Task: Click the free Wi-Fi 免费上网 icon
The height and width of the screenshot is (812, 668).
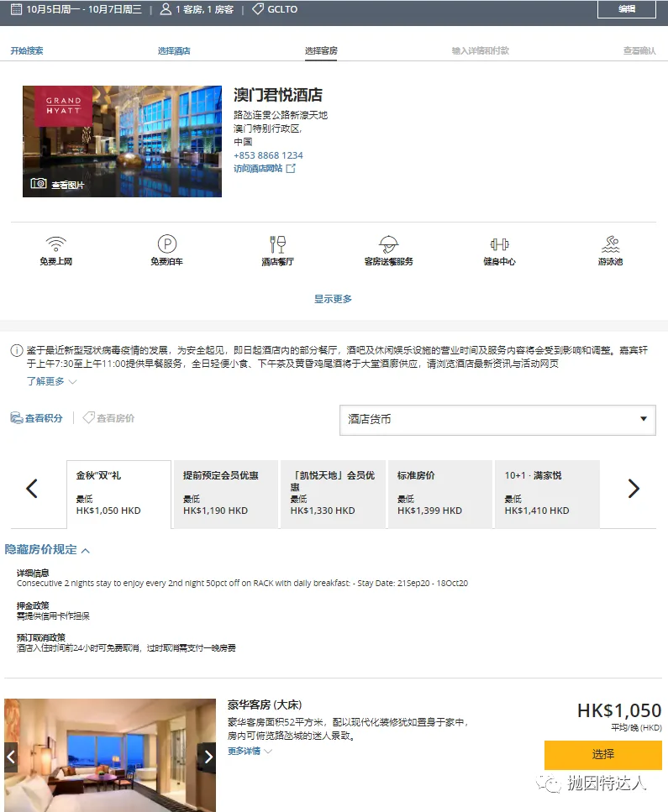Action: pyautogui.click(x=56, y=244)
